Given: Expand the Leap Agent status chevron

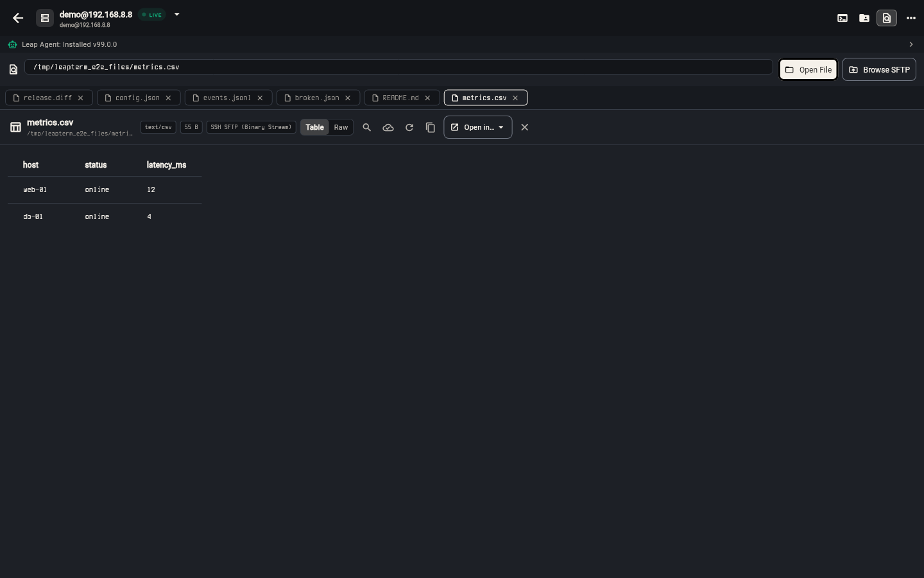Looking at the screenshot, I should click(911, 44).
